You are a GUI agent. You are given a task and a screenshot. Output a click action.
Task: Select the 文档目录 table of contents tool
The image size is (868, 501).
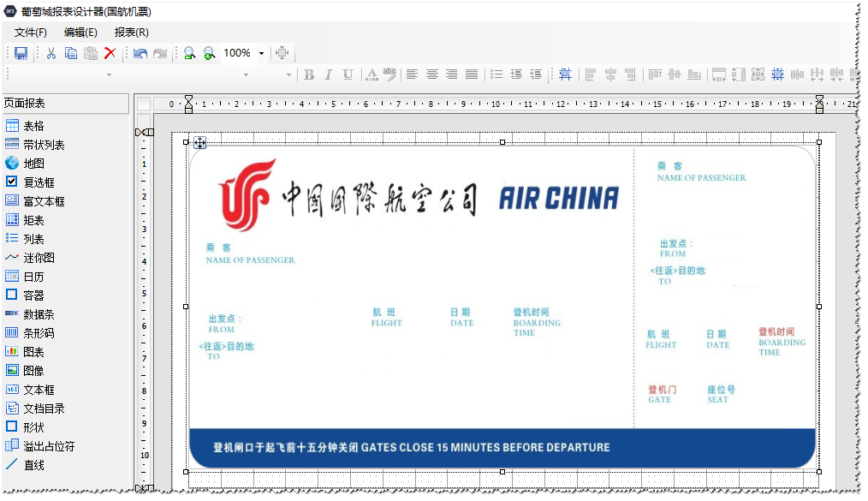click(44, 409)
